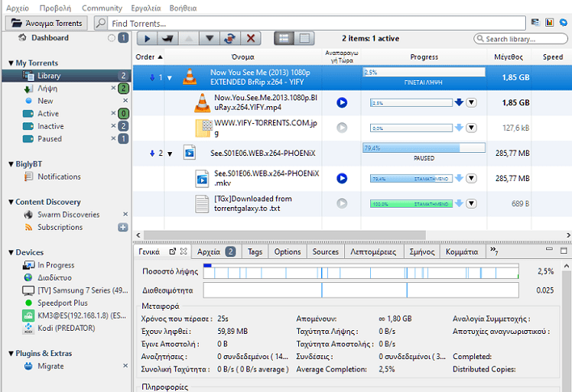
Task: Click into the Find Torrents search field
Action: (317, 24)
